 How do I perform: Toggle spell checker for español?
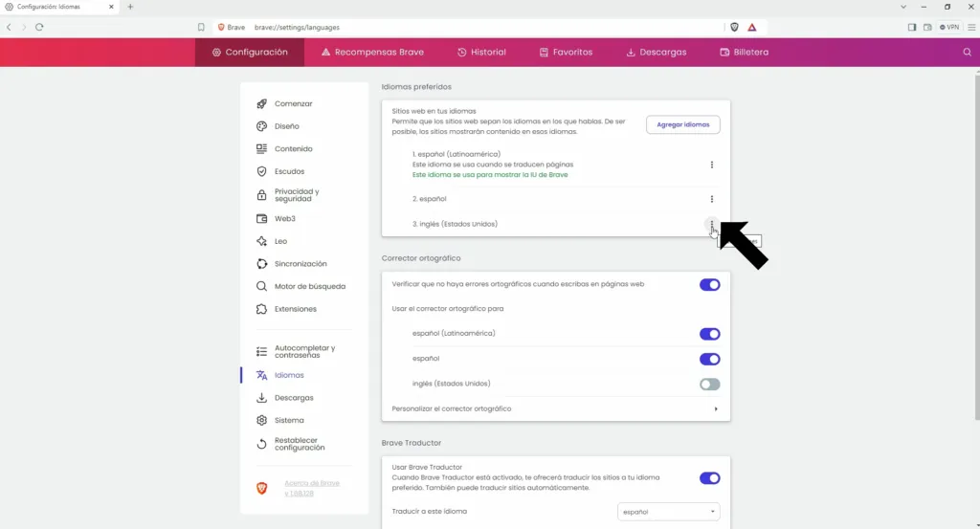pyautogui.click(x=709, y=359)
